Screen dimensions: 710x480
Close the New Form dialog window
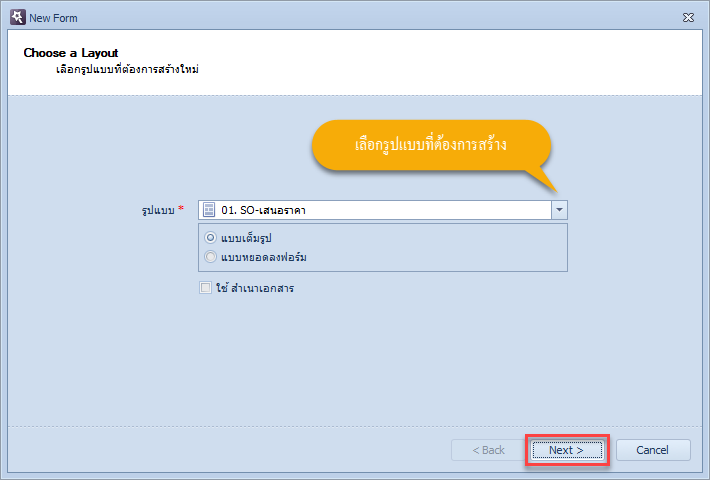click(x=688, y=18)
